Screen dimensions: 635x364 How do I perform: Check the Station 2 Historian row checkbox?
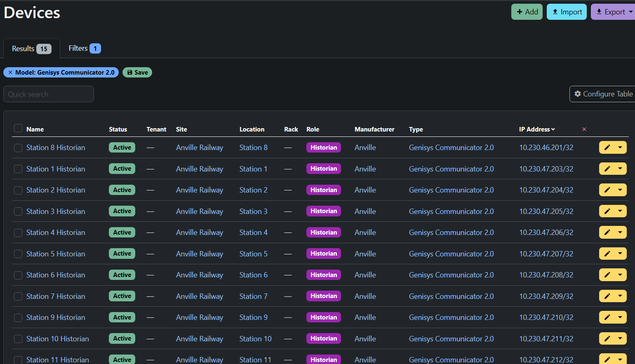tap(18, 190)
